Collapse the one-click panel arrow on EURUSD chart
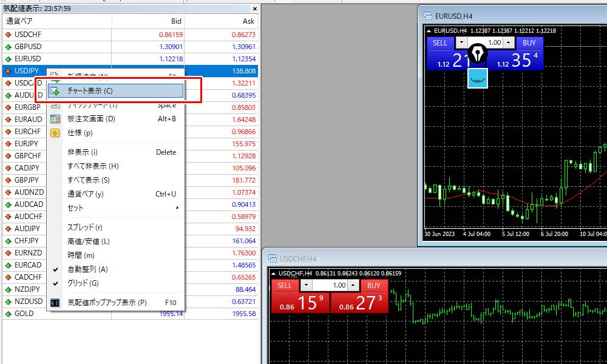 430,31
